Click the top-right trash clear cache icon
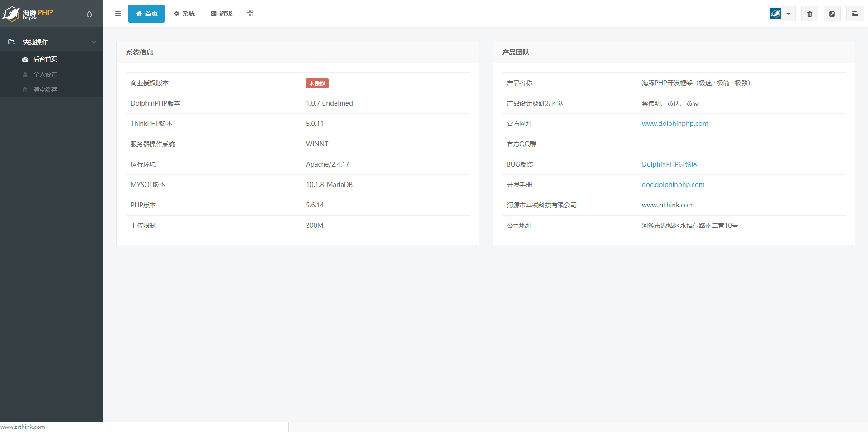This screenshot has height=432, width=868. coord(810,14)
